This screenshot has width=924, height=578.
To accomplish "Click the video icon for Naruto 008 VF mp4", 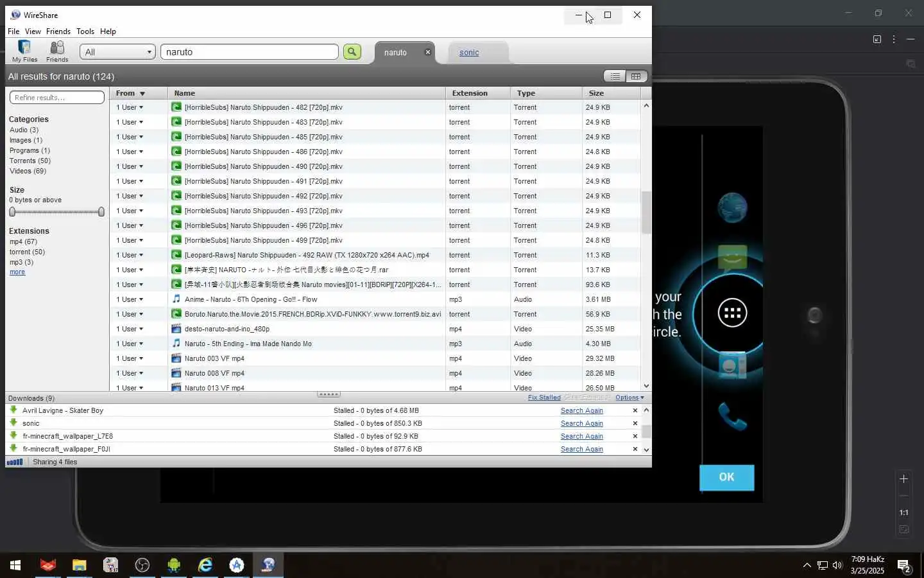I will point(176,373).
